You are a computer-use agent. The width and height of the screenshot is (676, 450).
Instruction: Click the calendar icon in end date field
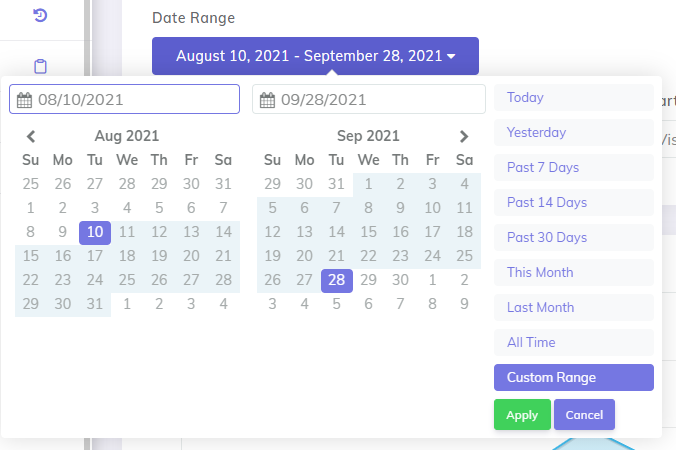[x=267, y=100]
